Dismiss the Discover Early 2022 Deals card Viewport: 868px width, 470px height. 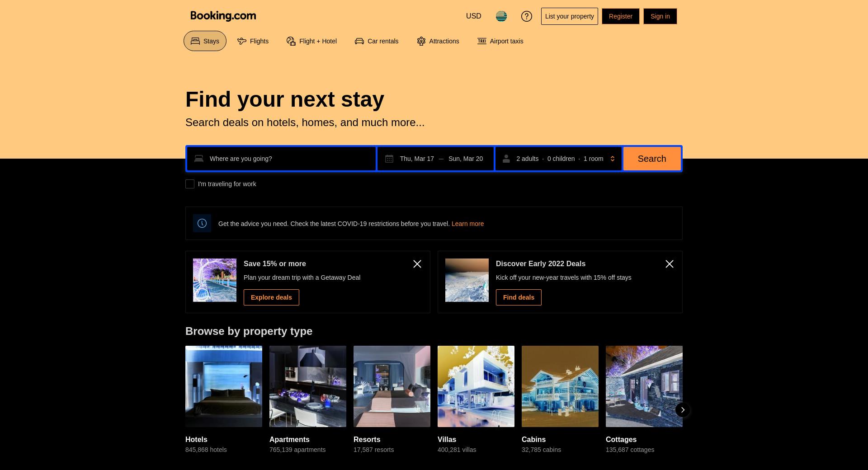coord(670,264)
